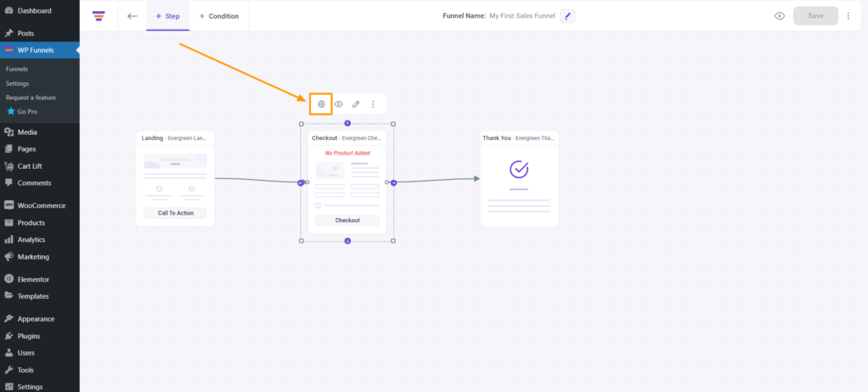Select WP Funnels sidebar menu

pos(40,50)
